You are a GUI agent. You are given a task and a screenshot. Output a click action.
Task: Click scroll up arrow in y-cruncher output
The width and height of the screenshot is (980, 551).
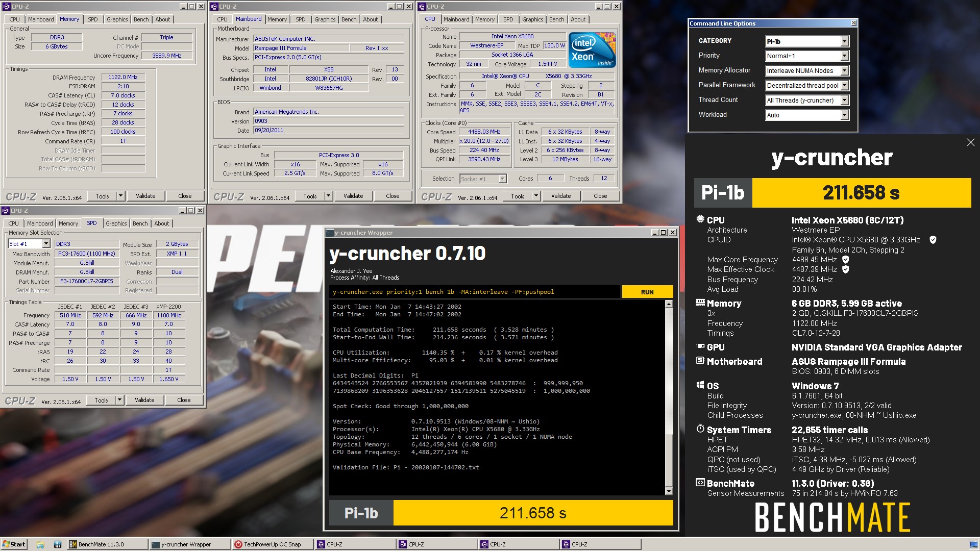tap(669, 304)
